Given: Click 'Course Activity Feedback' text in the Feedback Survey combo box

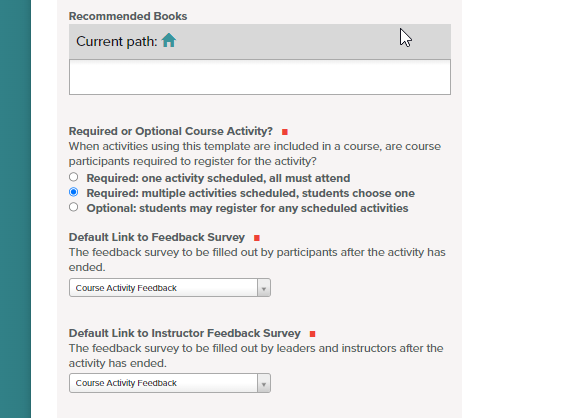Looking at the screenshot, I should pyautogui.click(x=126, y=288).
